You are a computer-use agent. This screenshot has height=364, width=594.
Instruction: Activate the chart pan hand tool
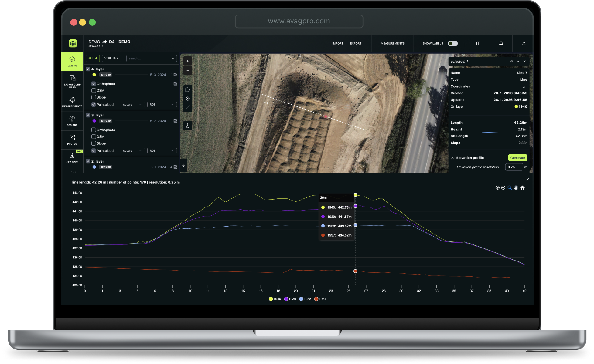click(516, 188)
